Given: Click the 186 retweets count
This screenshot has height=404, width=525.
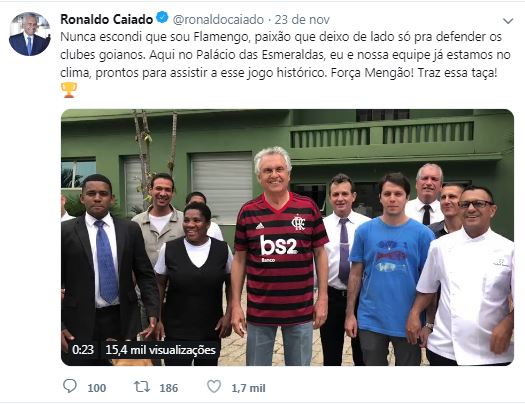Looking at the screenshot, I should 169,388.
